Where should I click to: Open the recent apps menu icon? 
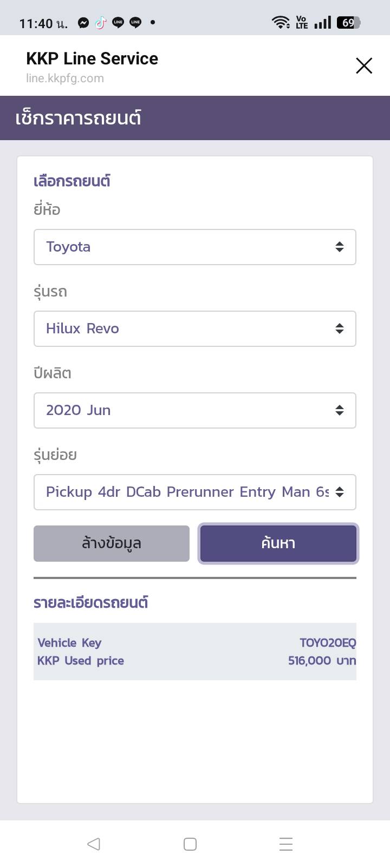286,844
